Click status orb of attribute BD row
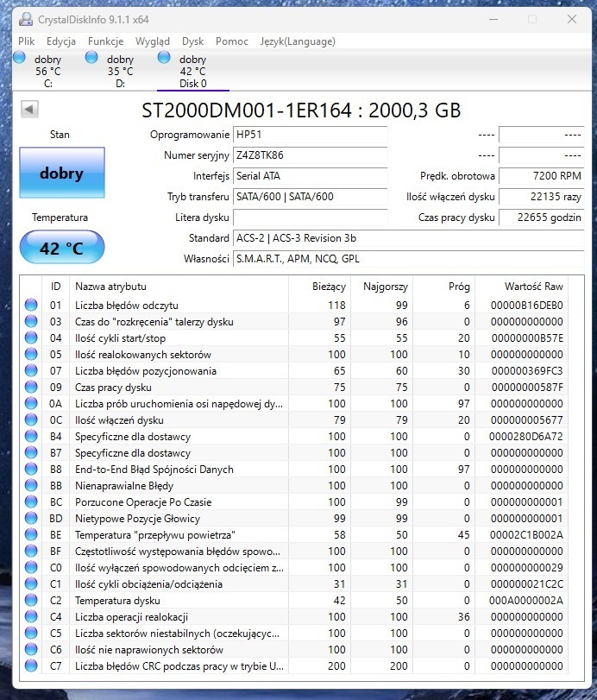Screen dimensions: 597x700 (31, 518)
